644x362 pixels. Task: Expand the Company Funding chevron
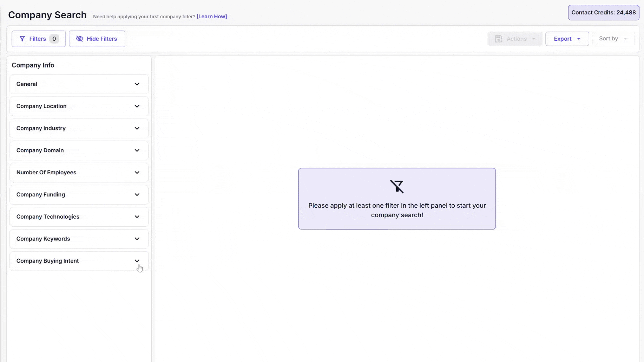[137, 195]
